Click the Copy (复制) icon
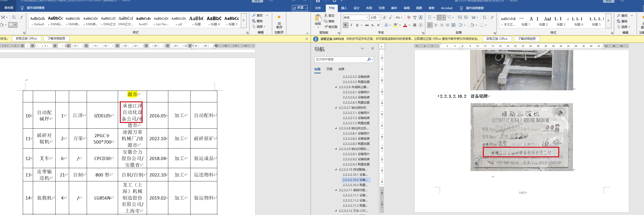The height and width of the screenshot is (215, 644). tap(326, 21)
